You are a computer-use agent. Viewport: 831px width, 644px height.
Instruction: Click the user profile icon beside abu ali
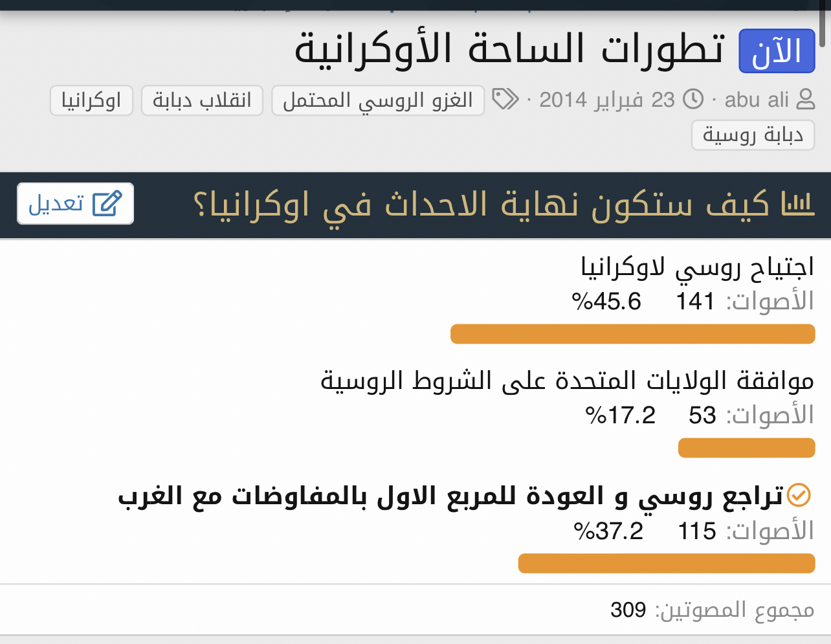point(805,100)
